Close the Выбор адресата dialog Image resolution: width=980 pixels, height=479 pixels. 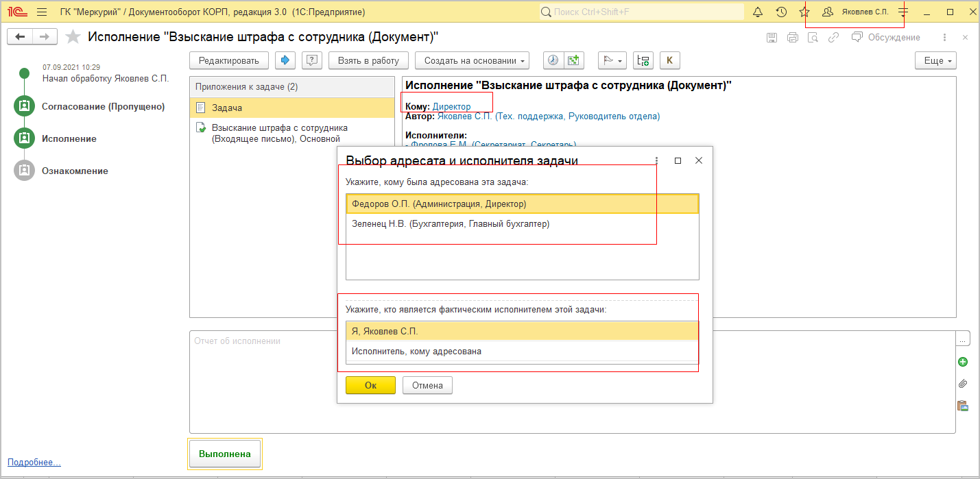click(x=699, y=160)
